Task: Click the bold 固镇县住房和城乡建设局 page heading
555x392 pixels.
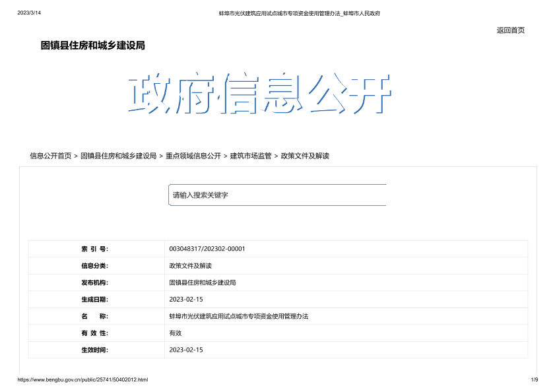Action: click(x=93, y=46)
